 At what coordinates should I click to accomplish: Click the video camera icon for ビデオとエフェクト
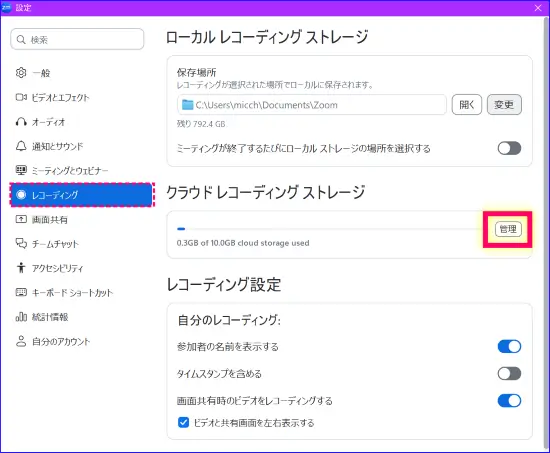(21, 97)
